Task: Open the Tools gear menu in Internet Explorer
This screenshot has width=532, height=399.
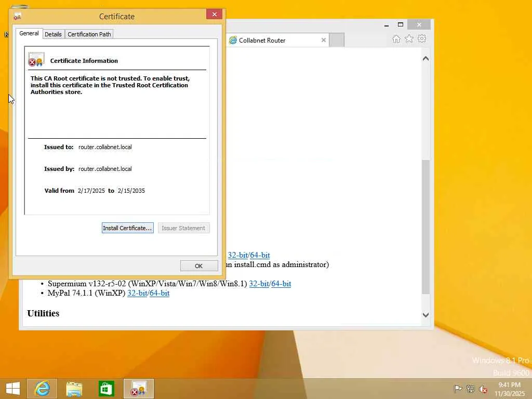Action: [x=422, y=38]
